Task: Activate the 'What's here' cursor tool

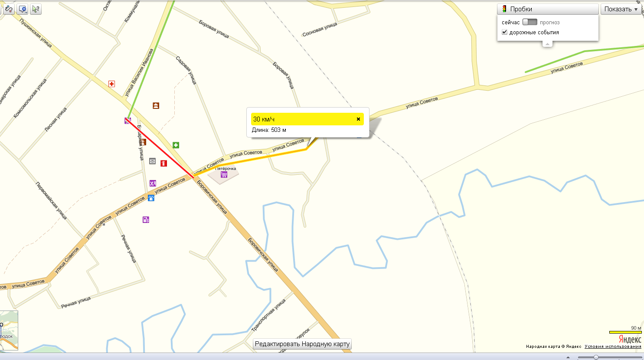Action: tap(36, 9)
